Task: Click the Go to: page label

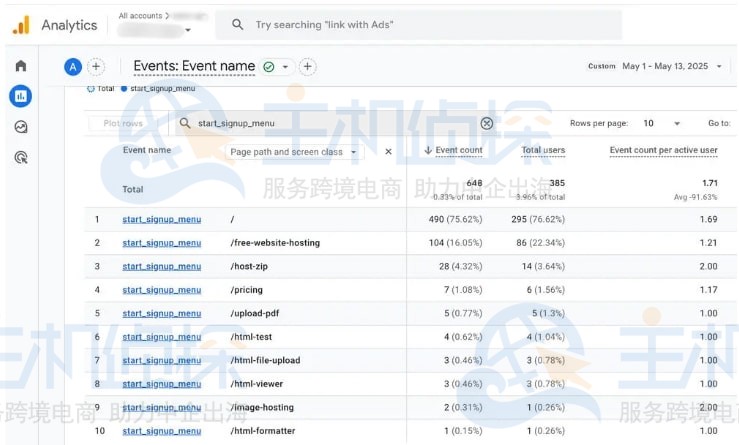Action: click(719, 124)
